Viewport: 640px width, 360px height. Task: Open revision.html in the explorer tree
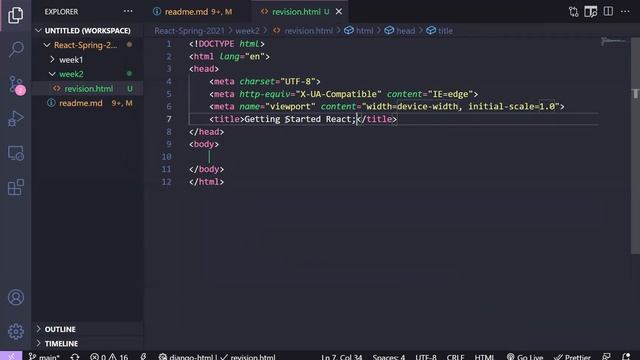[88, 89]
